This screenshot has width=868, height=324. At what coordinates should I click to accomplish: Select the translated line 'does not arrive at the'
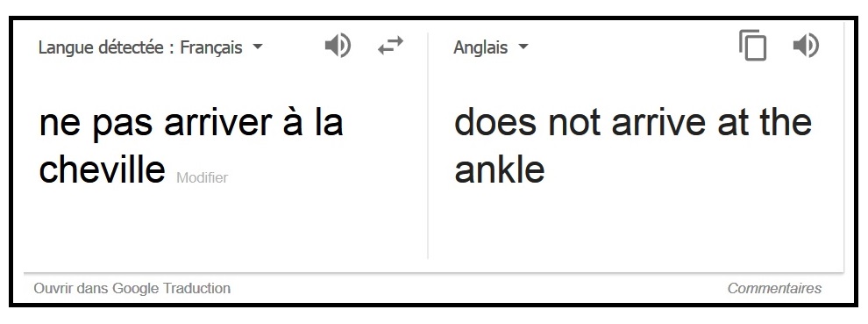(x=633, y=122)
